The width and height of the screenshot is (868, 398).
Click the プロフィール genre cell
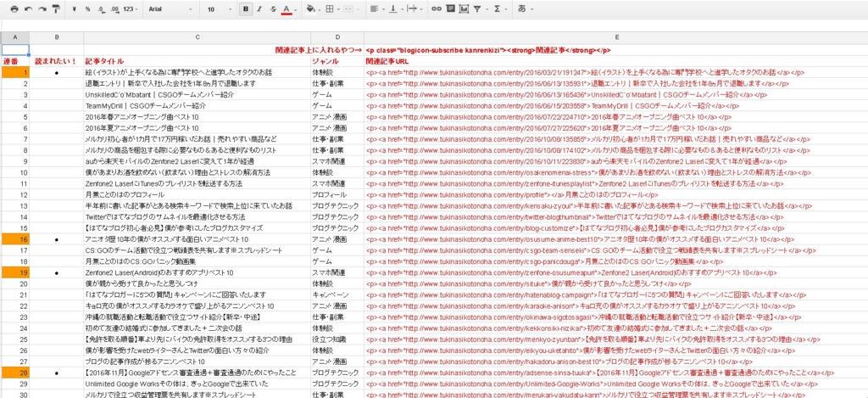point(337,194)
